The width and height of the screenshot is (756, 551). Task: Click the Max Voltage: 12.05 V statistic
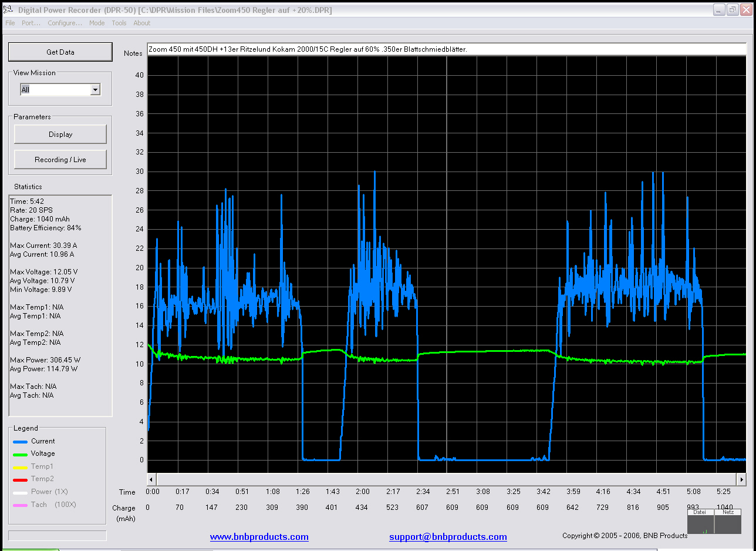tap(43, 272)
